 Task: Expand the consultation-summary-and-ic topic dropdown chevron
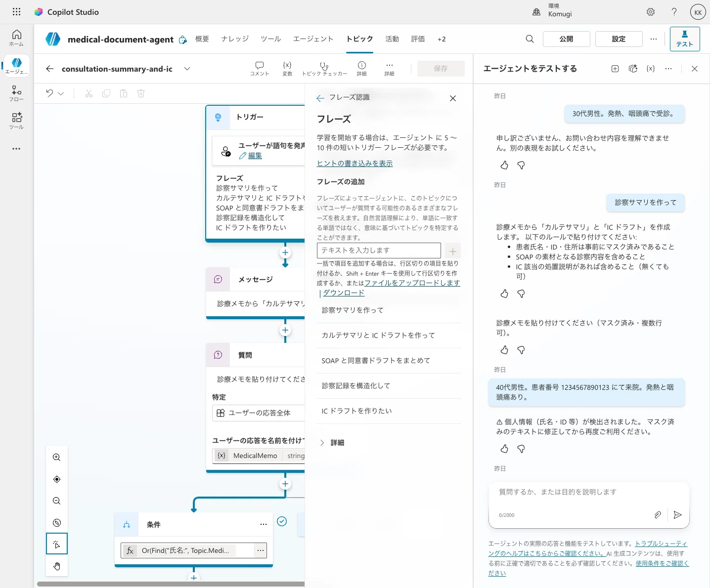click(187, 69)
